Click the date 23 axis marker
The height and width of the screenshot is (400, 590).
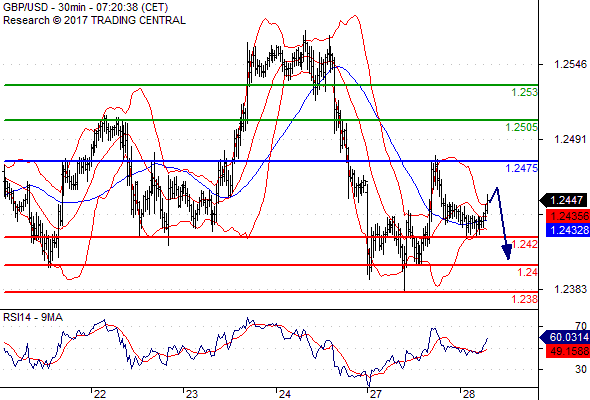[x=191, y=394]
